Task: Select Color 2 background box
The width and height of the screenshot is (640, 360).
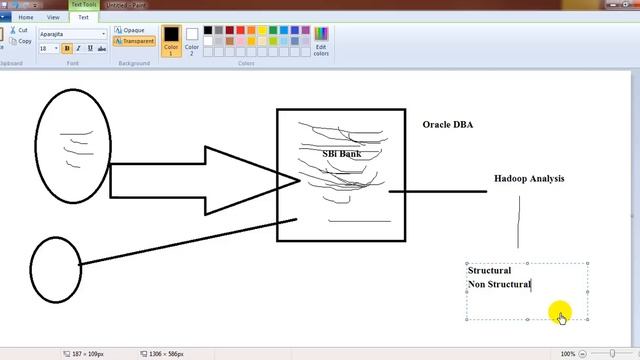Action: tap(191, 41)
